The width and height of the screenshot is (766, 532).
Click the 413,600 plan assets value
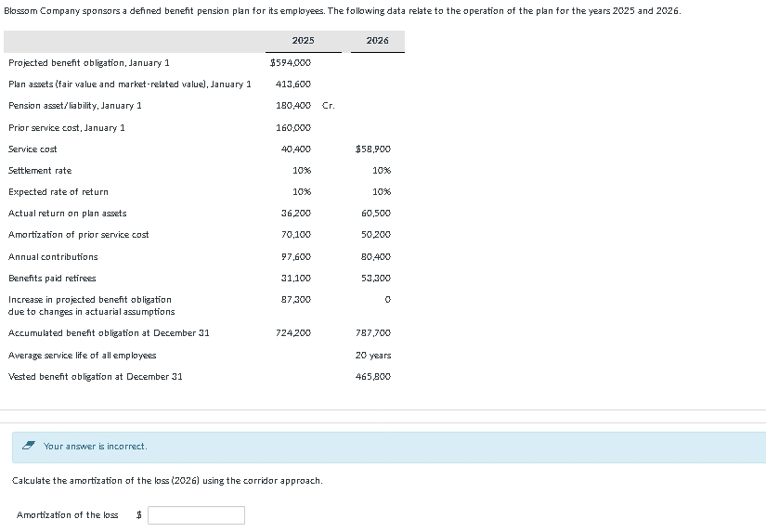(x=293, y=84)
